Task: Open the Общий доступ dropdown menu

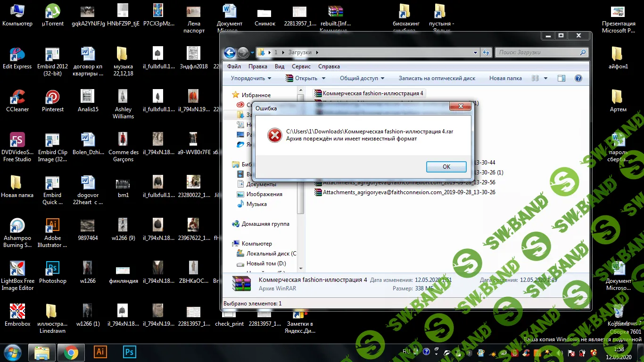Action: (x=362, y=78)
